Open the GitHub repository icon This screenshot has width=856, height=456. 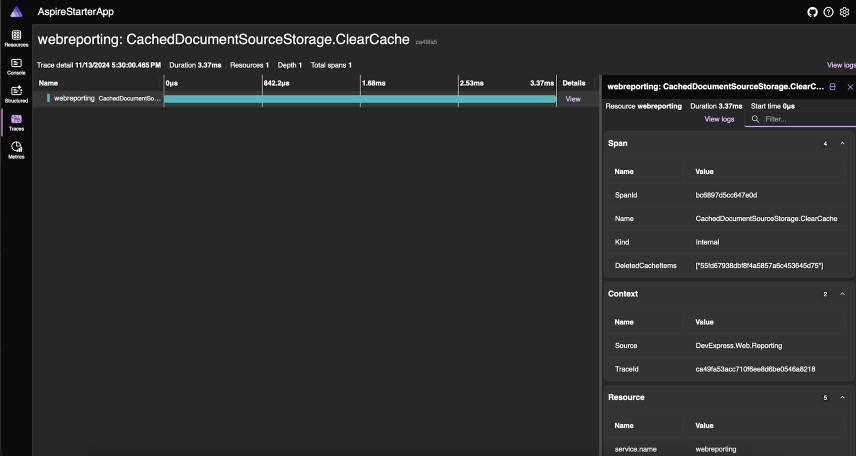coord(813,12)
